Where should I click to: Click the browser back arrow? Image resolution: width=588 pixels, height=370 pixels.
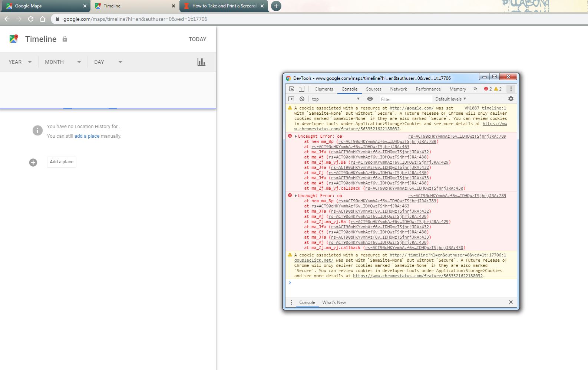point(7,19)
